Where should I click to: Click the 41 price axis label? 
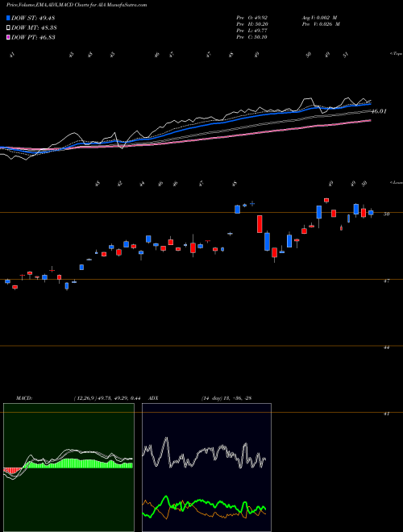click(x=386, y=414)
